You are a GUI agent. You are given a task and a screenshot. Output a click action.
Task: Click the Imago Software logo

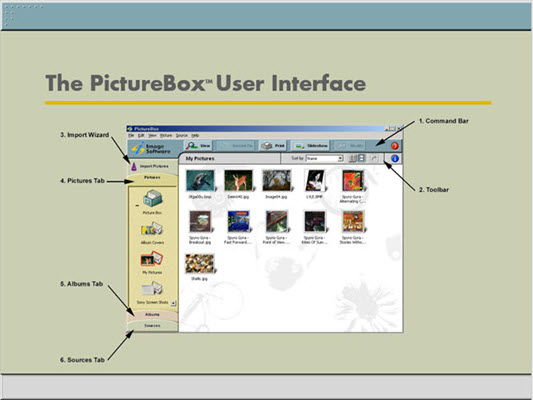tap(152, 149)
